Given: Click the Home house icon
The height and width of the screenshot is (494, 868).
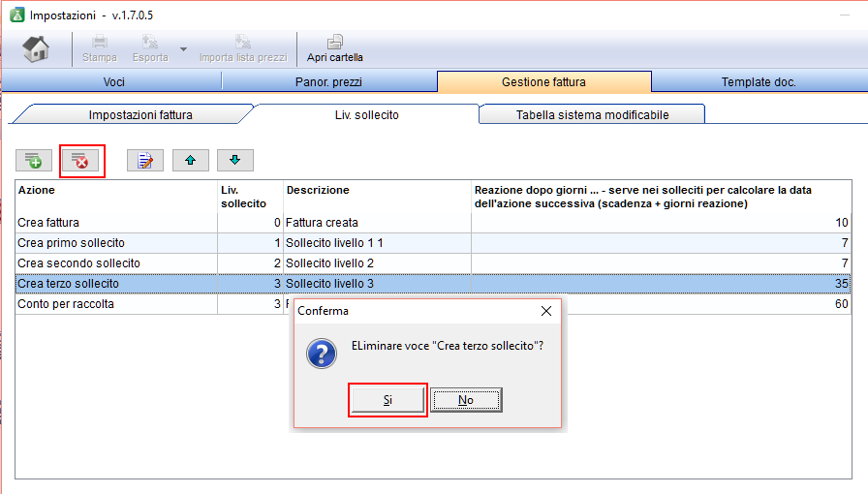Looking at the screenshot, I should pos(36,48).
